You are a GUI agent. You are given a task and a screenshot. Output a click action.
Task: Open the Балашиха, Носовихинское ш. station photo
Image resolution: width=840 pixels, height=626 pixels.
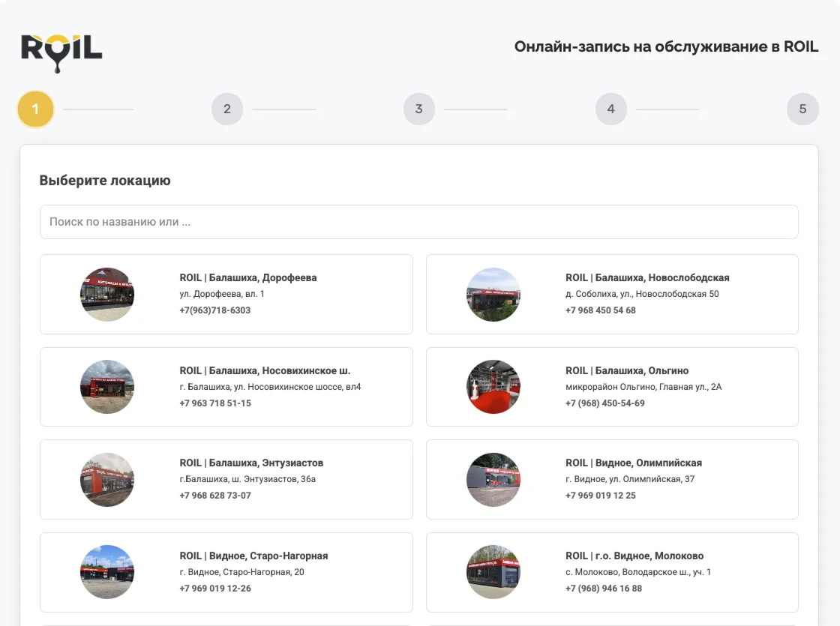coord(107,387)
